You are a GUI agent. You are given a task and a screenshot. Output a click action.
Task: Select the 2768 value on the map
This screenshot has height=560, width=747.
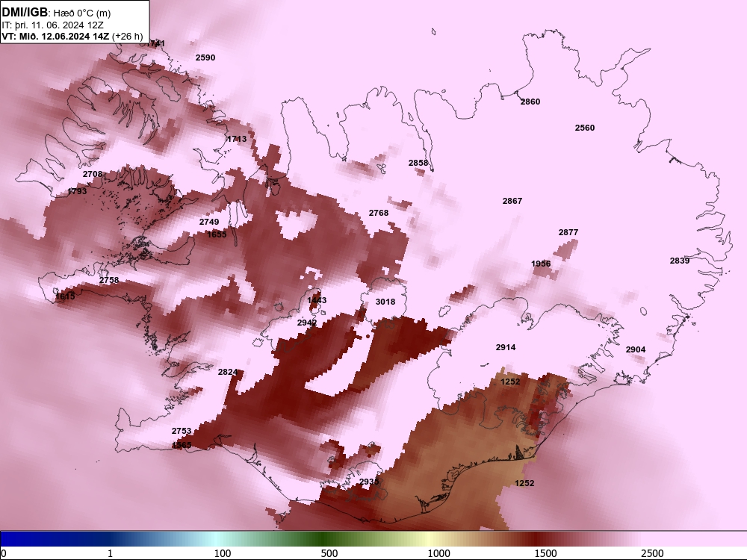click(x=378, y=213)
